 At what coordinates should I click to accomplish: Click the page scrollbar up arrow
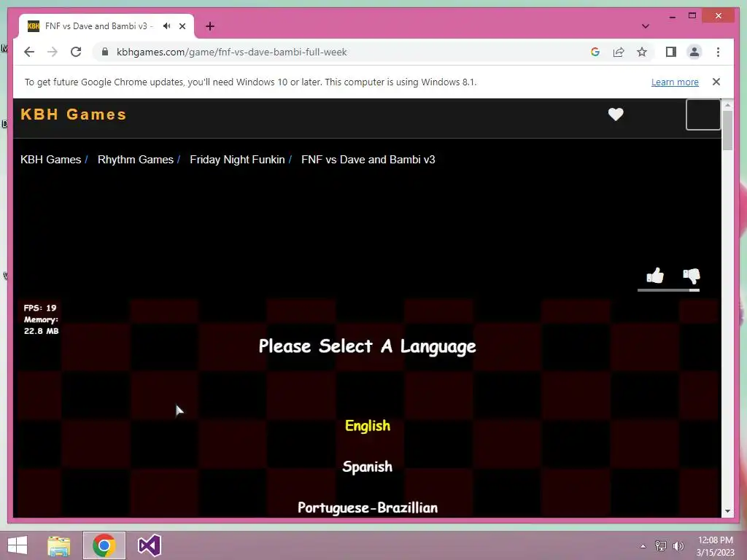pos(727,104)
